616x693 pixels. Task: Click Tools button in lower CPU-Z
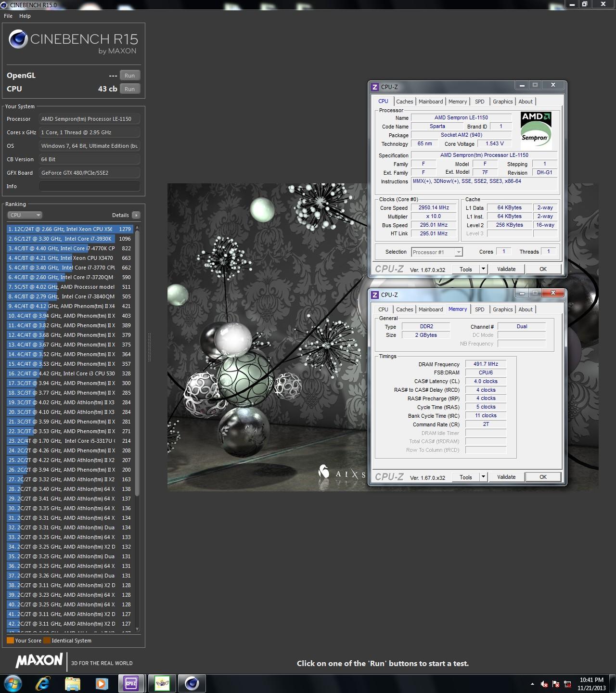point(466,477)
